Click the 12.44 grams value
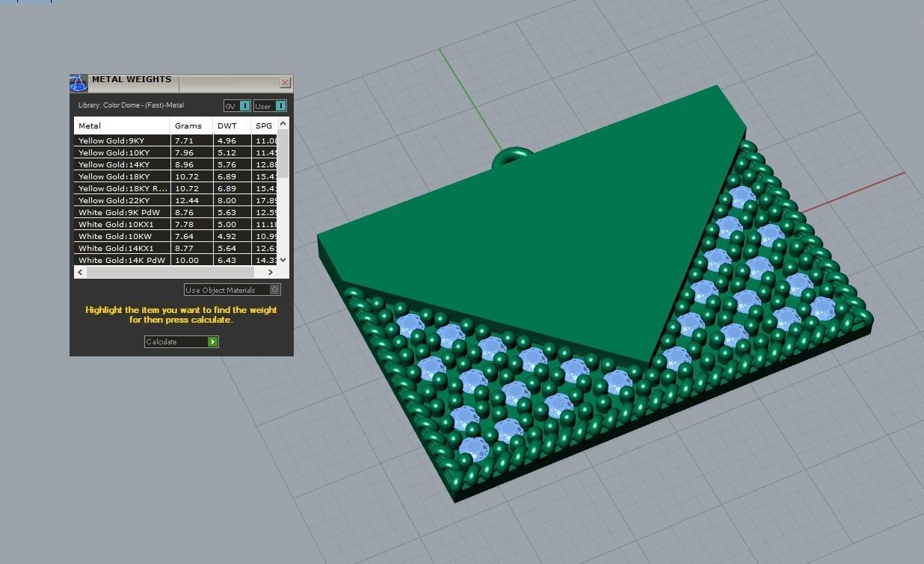Screen dimensions: 924x564 [x=187, y=200]
